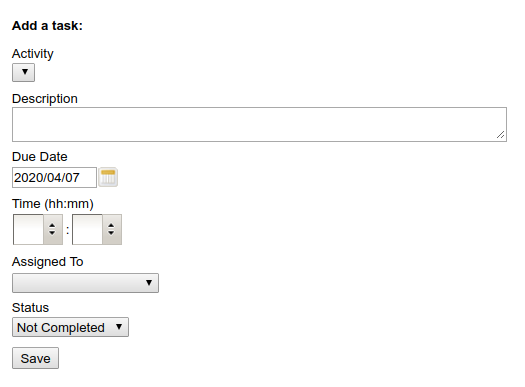This screenshot has height=387, width=525.
Task: Click the Activity label
Action: (x=33, y=54)
